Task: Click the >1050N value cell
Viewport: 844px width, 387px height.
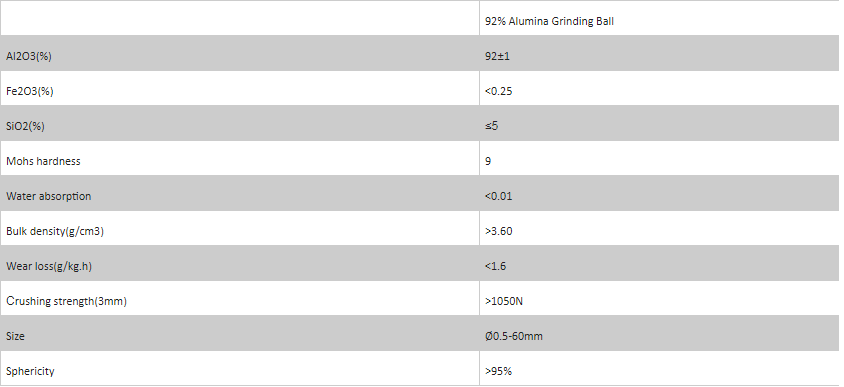Action: 504,301
